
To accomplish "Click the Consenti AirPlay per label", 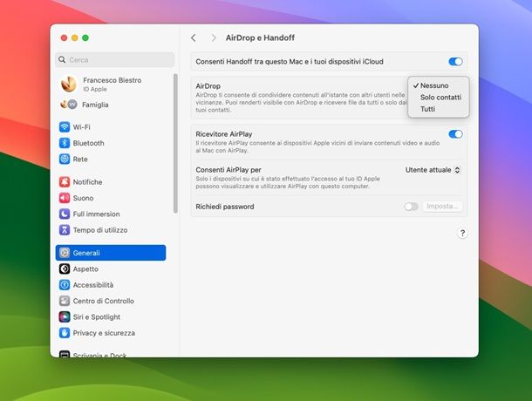I will coord(228,170).
